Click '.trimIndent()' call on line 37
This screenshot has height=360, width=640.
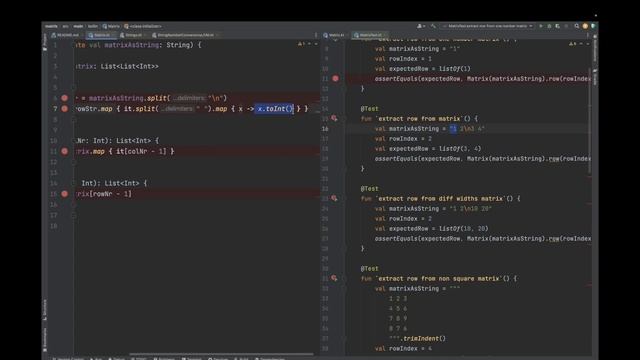pyautogui.click(x=422, y=338)
